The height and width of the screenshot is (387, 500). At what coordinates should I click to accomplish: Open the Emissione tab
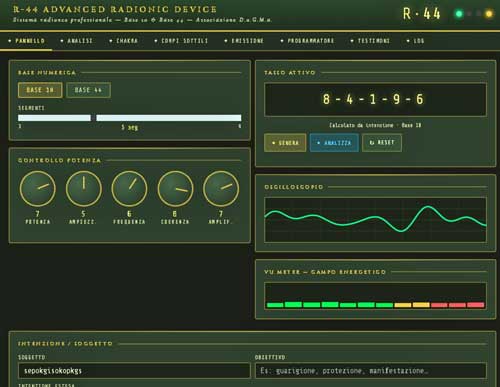(244, 41)
